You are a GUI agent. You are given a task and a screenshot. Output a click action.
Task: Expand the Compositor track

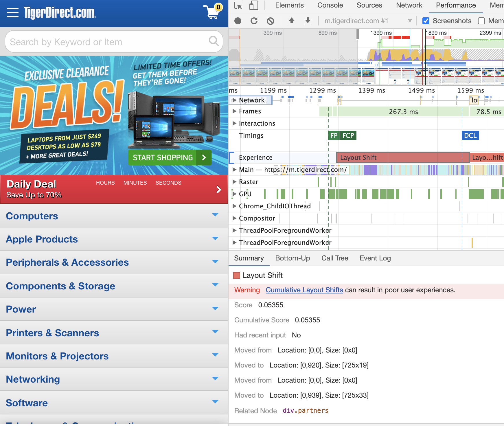click(x=234, y=218)
